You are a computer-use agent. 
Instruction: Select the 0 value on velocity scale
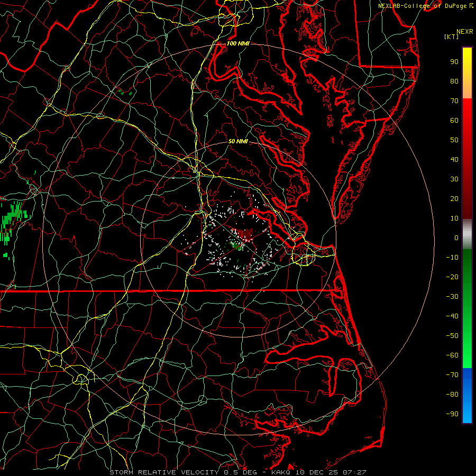[456, 238]
